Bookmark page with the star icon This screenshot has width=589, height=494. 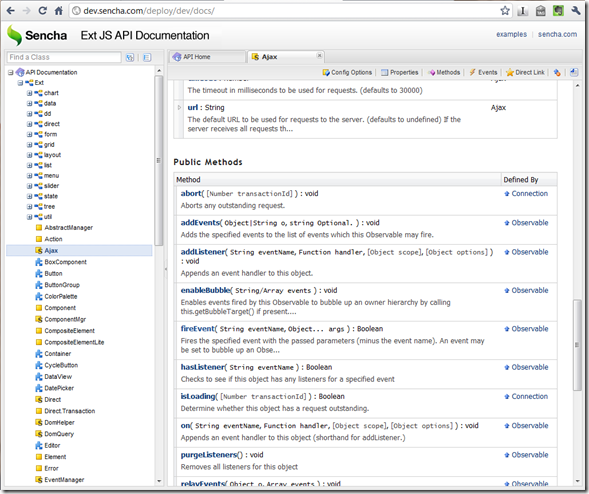(505, 11)
